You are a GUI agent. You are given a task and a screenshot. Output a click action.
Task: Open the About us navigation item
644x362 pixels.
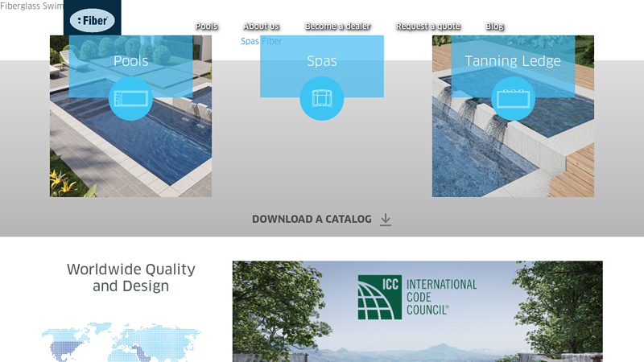pyautogui.click(x=261, y=27)
